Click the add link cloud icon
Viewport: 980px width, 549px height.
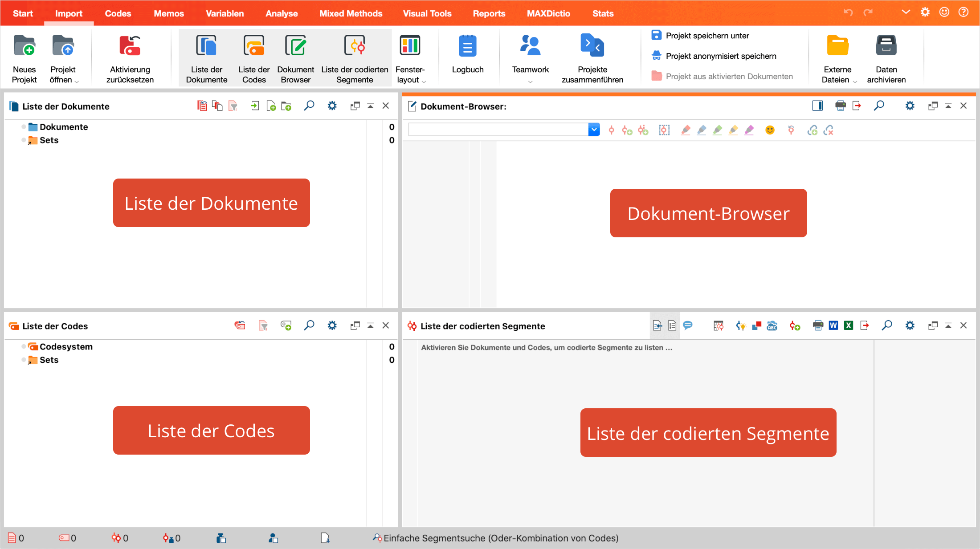[813, 130]
